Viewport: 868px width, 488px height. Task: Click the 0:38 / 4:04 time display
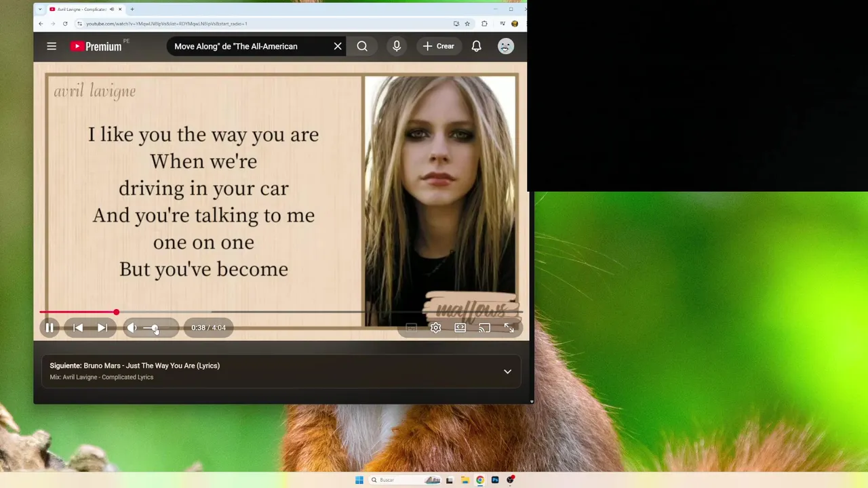coord(208,328)
